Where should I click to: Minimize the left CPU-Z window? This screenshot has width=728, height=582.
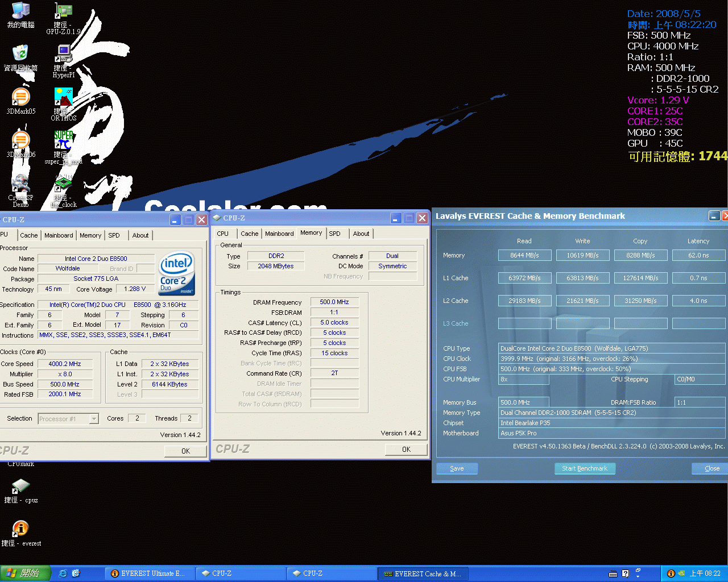click(176, 220)
